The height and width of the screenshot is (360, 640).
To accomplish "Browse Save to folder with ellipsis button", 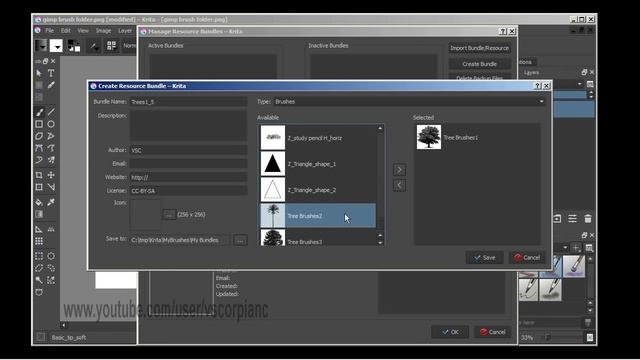I will [x=240, y=240].
